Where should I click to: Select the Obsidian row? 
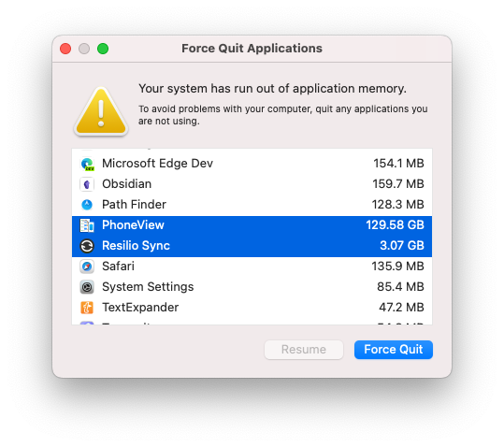(252, 184)
